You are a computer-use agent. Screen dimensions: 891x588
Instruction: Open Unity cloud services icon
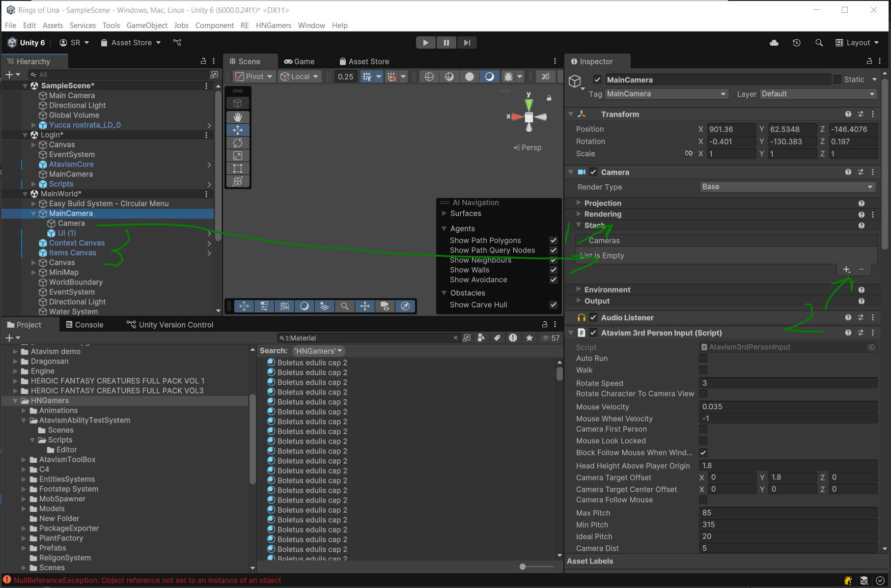point(774,43)
